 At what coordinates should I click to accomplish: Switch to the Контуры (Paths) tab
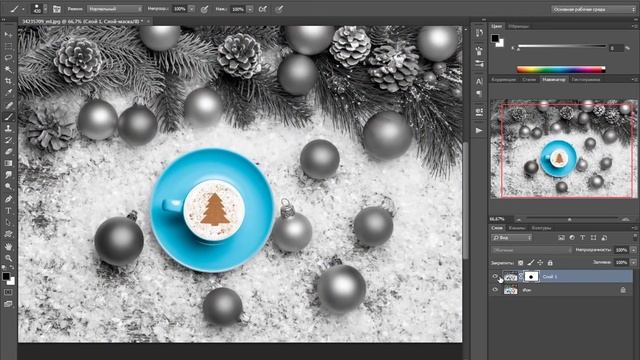[541, 228]
